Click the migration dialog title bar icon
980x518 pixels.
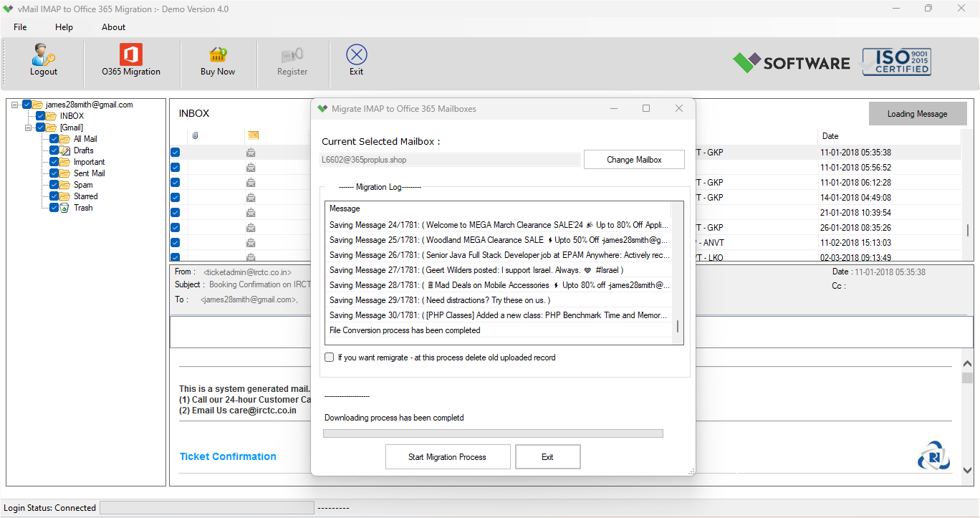[322, 109]
